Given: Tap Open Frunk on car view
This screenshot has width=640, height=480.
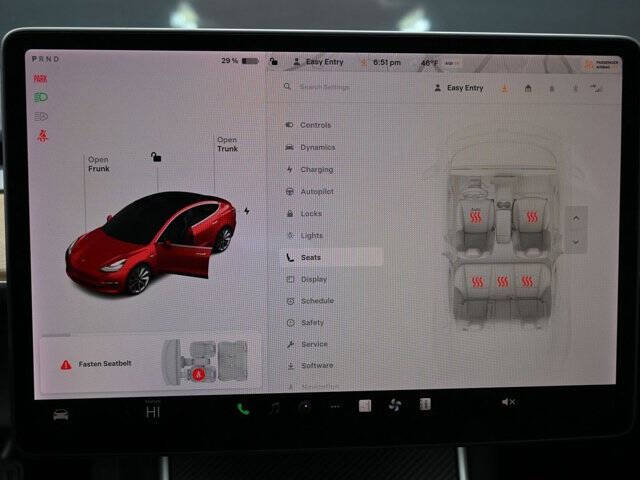Looking at the screenshot, I should click(x=98, y=164).
